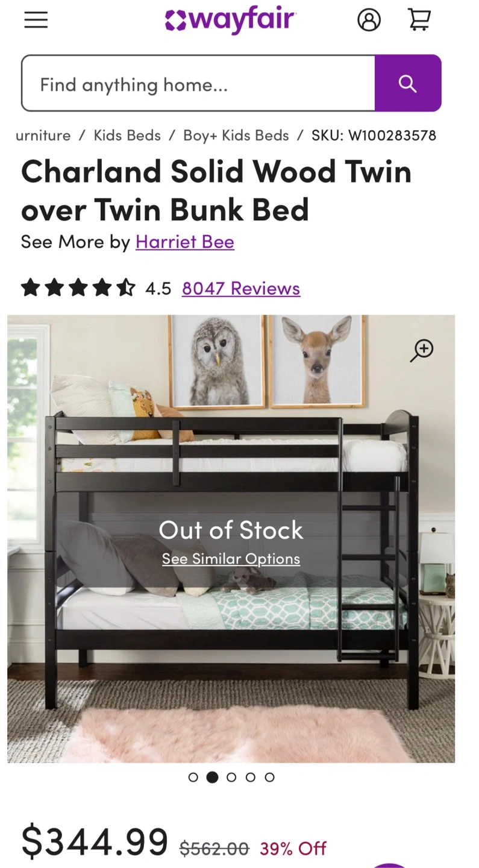Viewport: 479px width, 868px height.
Task: Zoom into product image with magnifier icon
Action: (422, 350)
